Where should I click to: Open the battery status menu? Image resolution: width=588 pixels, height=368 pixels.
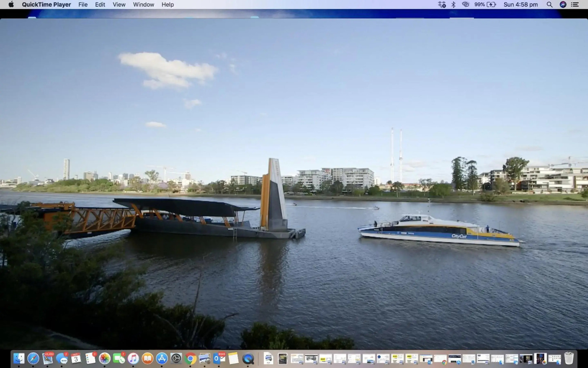pyautogui.click(x=491, y=4)
